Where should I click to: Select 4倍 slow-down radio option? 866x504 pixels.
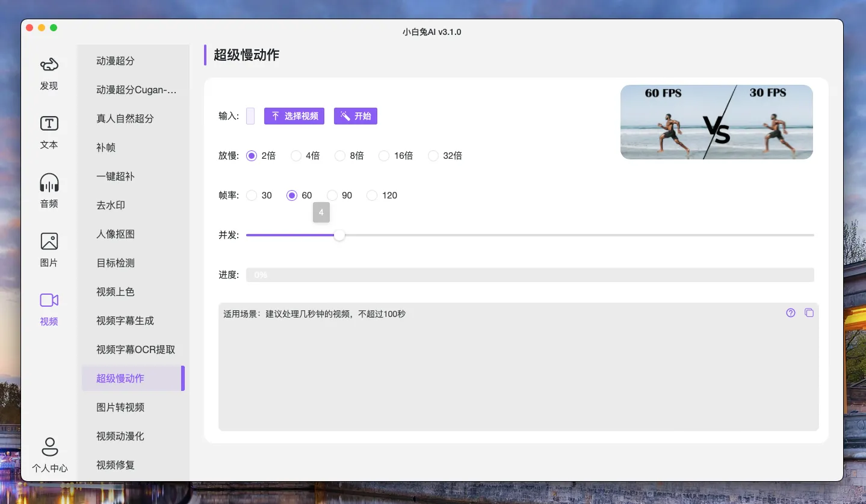[x=296, y=156]
